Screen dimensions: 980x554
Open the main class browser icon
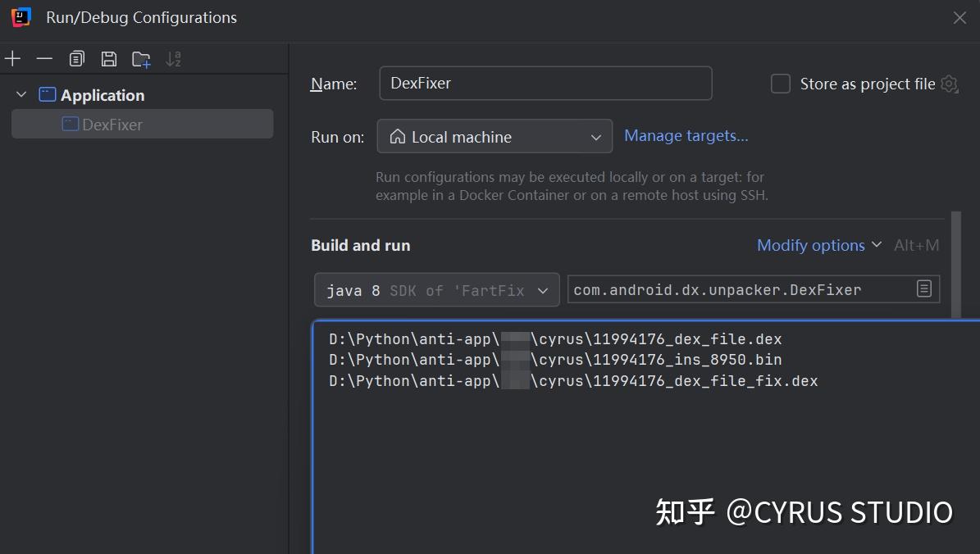coord(924,288)
